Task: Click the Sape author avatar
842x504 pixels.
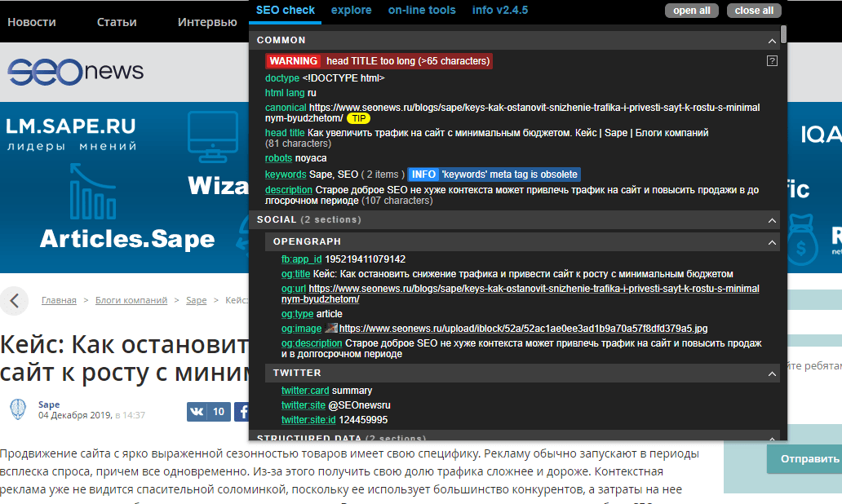Action: (18, 409)
